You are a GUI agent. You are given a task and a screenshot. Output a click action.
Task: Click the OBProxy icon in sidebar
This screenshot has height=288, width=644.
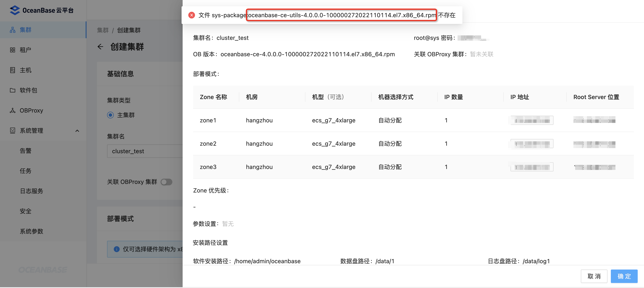13,110
